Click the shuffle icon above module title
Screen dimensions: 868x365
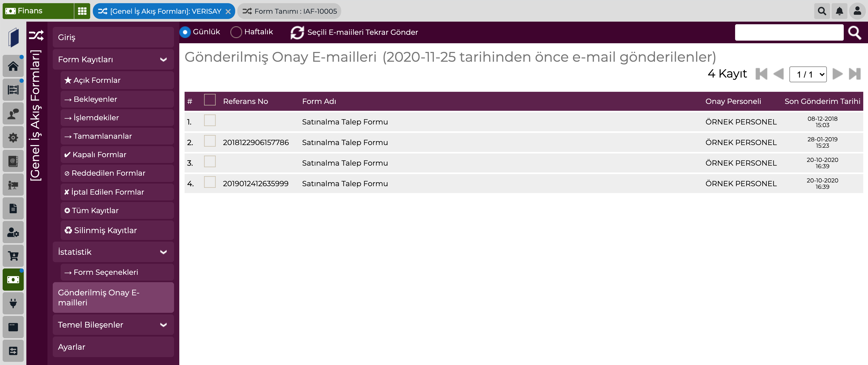coord(36,35)
